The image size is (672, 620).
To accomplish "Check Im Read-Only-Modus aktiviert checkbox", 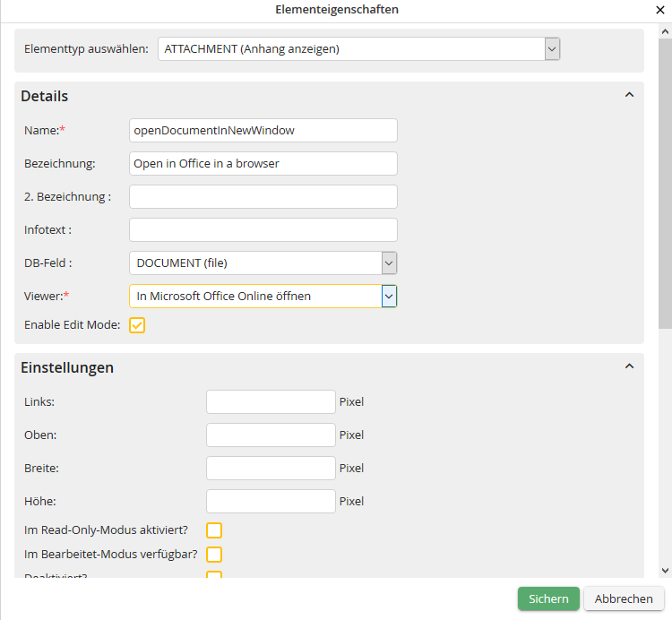I will click(x=214, y=530).
